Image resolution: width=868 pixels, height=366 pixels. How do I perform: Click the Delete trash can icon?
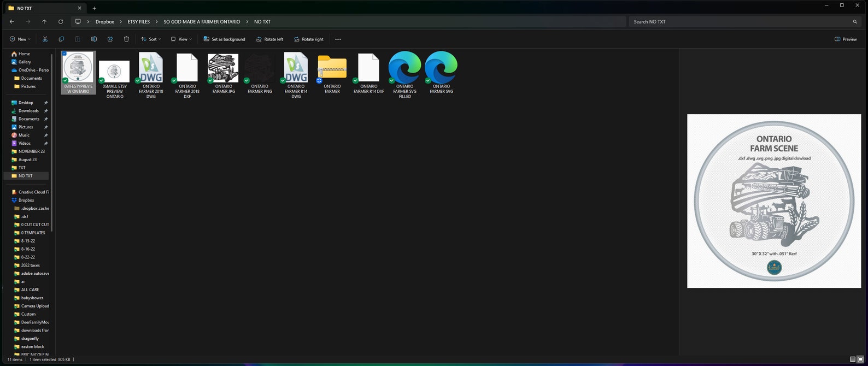pyautogui.click(x=126, y=39)
